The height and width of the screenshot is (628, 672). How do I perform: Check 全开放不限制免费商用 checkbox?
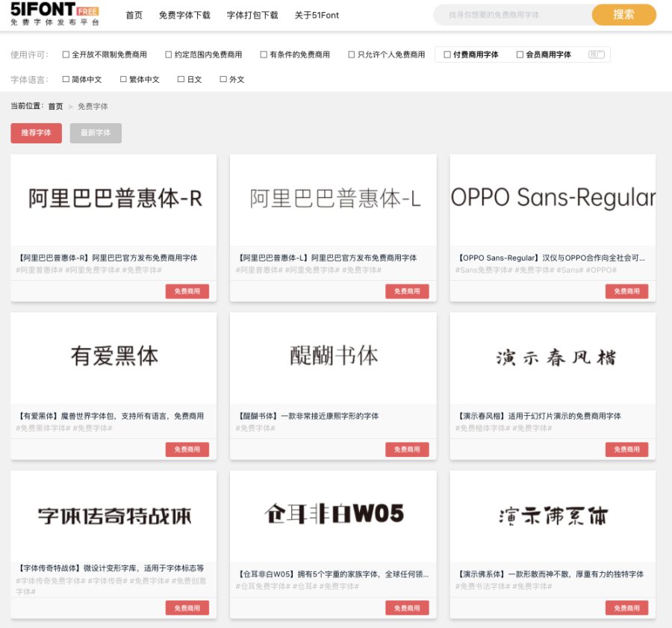pyautogui.click(x=66, y=55)
